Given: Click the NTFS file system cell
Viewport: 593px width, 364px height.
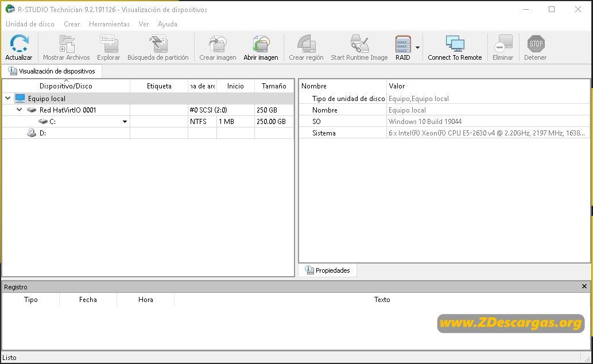Looking at the screenshot, I should [202, 122].
